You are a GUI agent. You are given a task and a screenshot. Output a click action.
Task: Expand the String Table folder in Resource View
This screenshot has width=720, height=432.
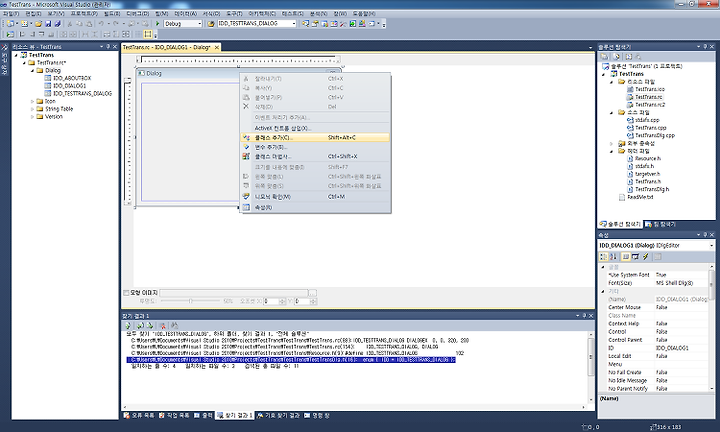33,109
